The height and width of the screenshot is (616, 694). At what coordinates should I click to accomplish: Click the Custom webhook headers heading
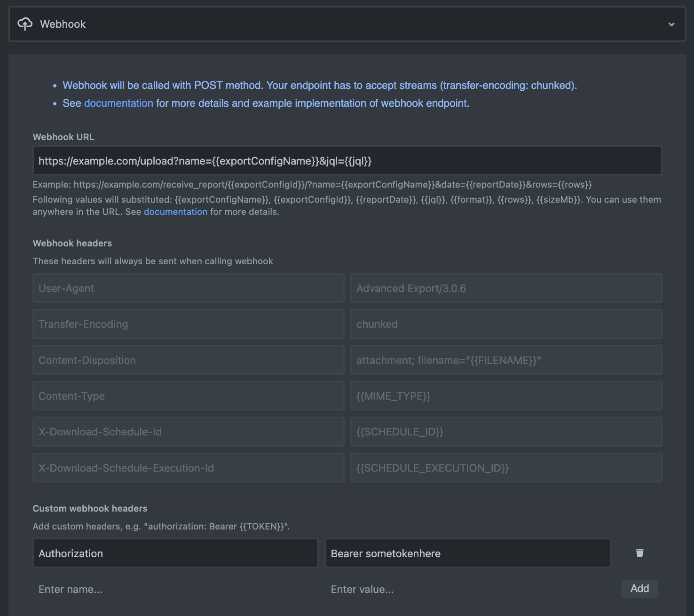(90, 508)
